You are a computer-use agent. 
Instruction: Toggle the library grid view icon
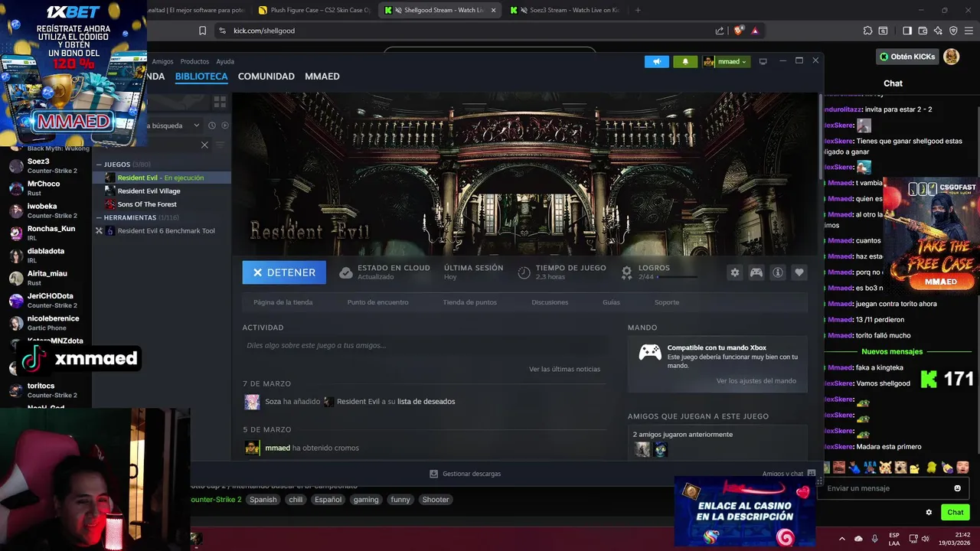220,102
